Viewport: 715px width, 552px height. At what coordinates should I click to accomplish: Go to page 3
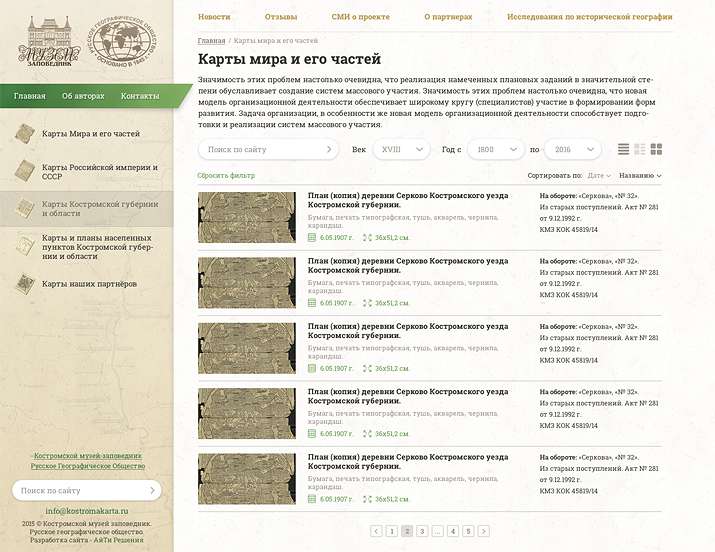coord(422,531)
